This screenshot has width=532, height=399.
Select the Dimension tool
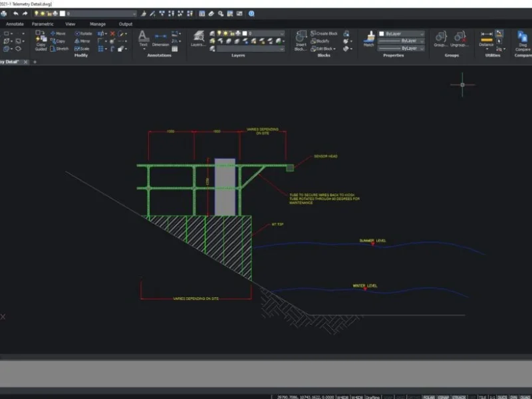(160, 39)
